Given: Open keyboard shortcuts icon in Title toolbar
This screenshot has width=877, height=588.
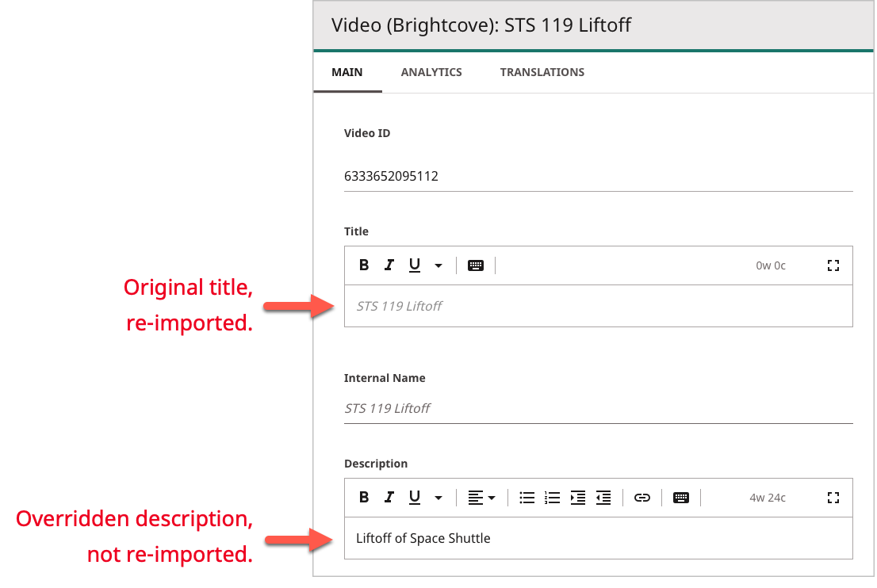Looking at the screenshot, I should click(x=476, y=265).
